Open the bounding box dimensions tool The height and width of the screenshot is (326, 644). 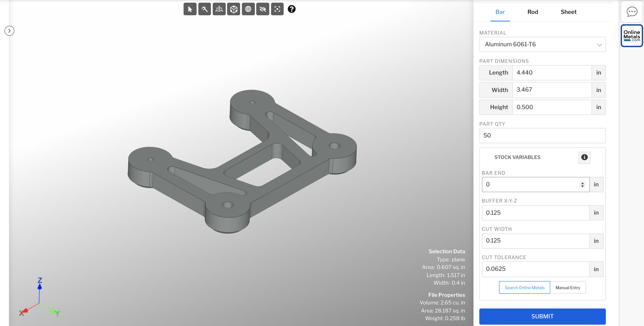tap(219, 9)
